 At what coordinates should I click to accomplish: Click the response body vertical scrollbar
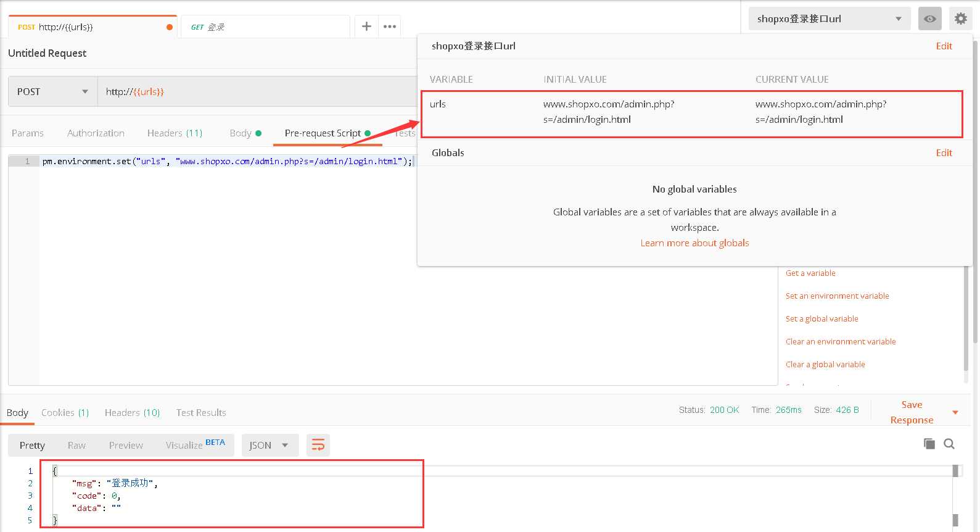(x=955, y=496)
